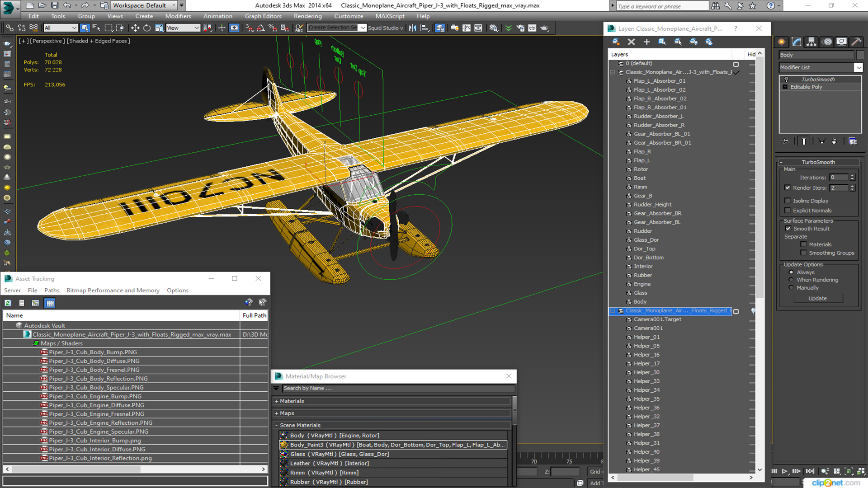Viewport: 868px width, 488px height.
Task: Delete highlighted layer with X icon
Action: [x=631, y=42]
